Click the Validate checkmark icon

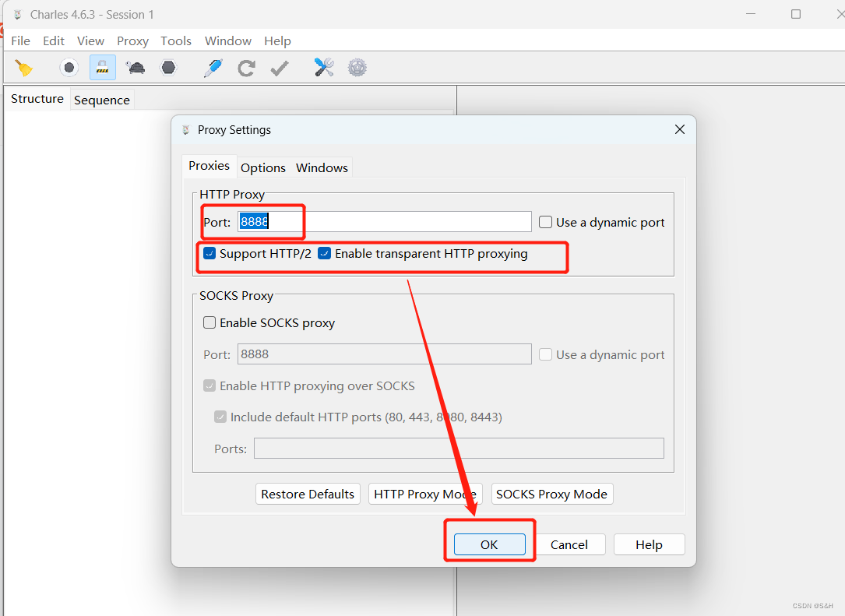[x=279, y=68]
